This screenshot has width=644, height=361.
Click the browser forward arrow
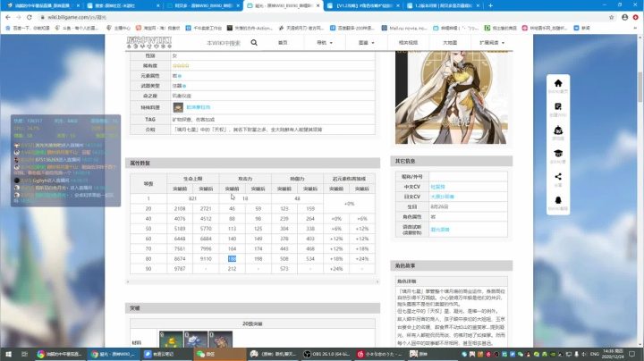[x=19, y=17]
